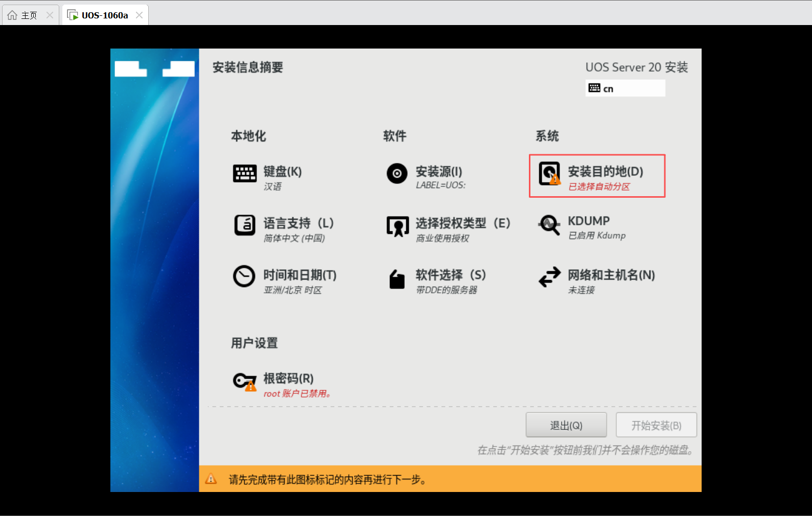Click the 已启用 Kdump status text
812x516 pixels.
click(597, 236)
